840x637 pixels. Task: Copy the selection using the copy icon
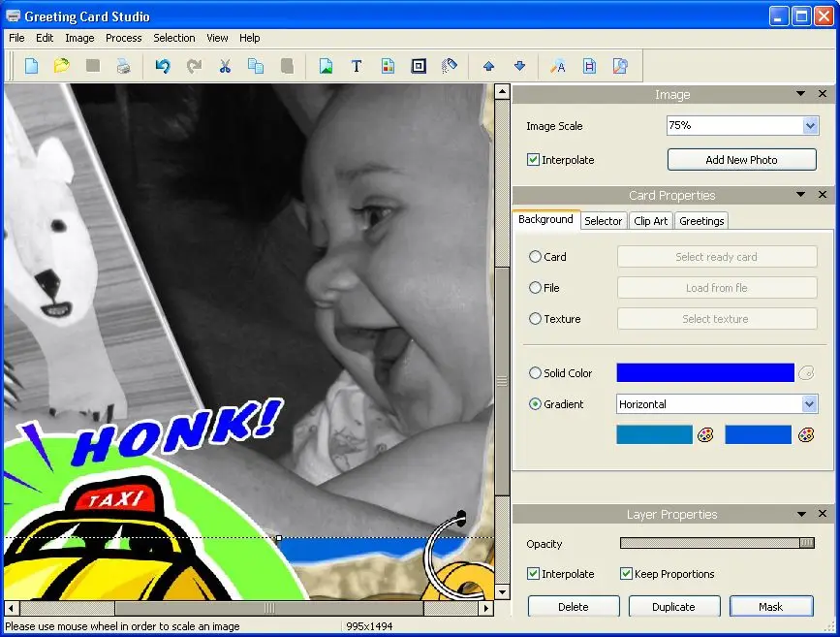tap(256, 66)
